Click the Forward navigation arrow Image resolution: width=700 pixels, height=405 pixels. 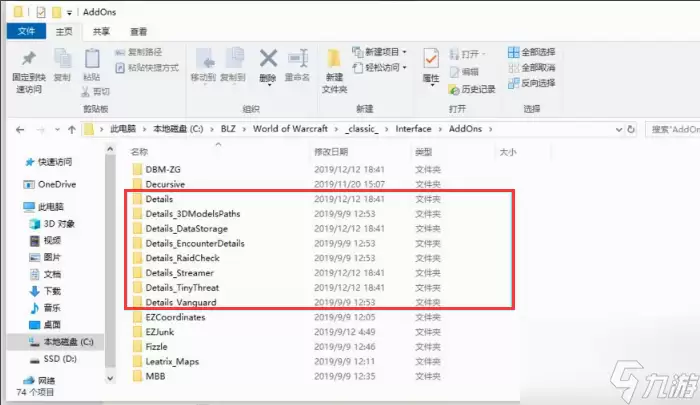click(x=41, y=130)
